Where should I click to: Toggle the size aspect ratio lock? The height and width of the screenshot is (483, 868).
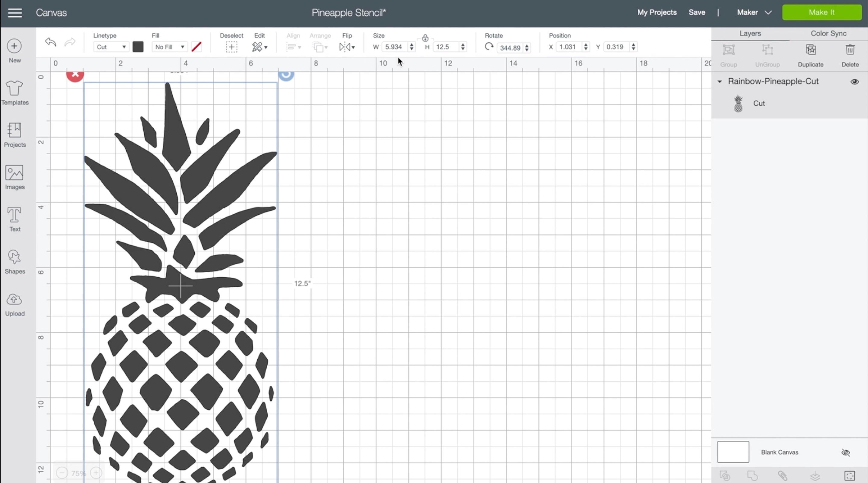425,38
